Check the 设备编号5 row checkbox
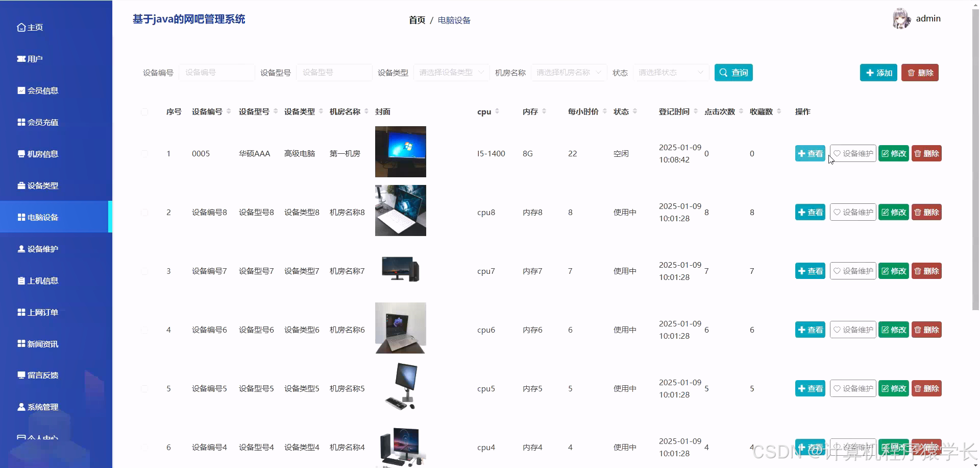Screen dimensions: 980x468 click(144, 388)
